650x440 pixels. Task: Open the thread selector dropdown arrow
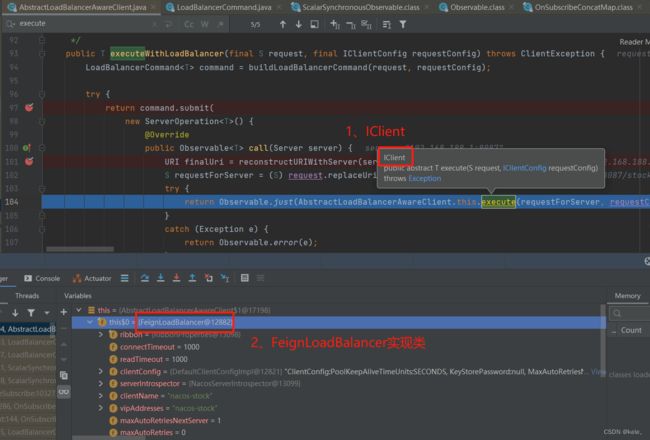[x=47, y=312]
